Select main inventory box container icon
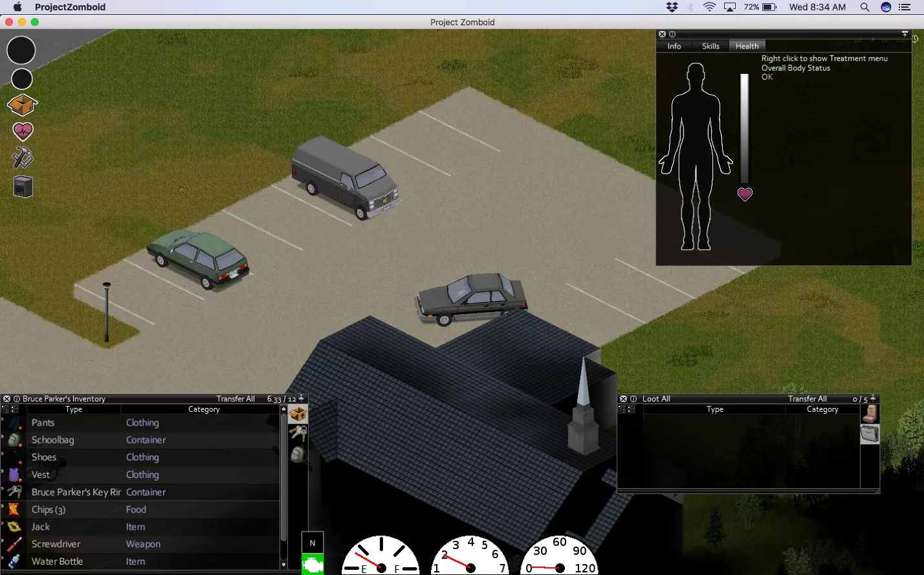This screenshot has width=924, height=575. (x=298, y=414)
